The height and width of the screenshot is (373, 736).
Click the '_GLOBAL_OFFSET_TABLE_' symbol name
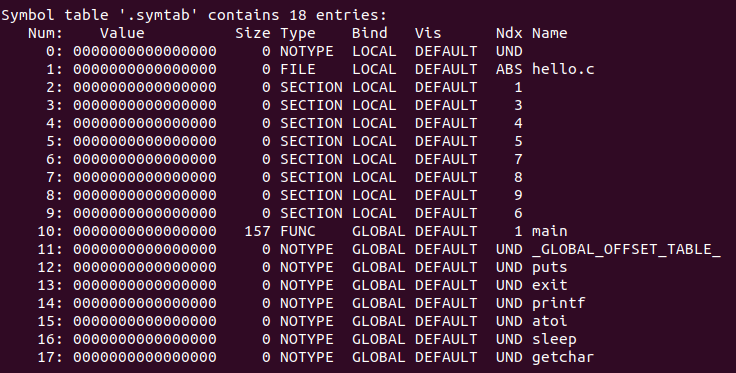click(x=626, y=249)
